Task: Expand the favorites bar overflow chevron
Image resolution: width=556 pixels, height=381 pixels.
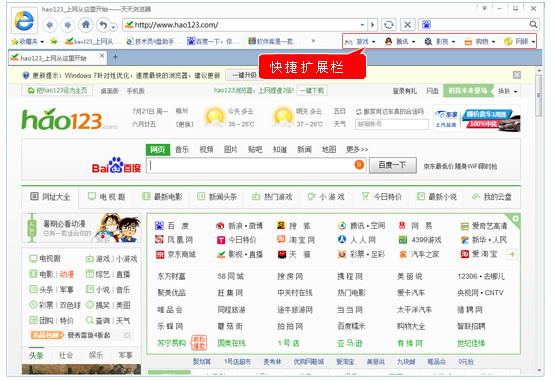Action: pyautogui.click(x=313, y=41)
